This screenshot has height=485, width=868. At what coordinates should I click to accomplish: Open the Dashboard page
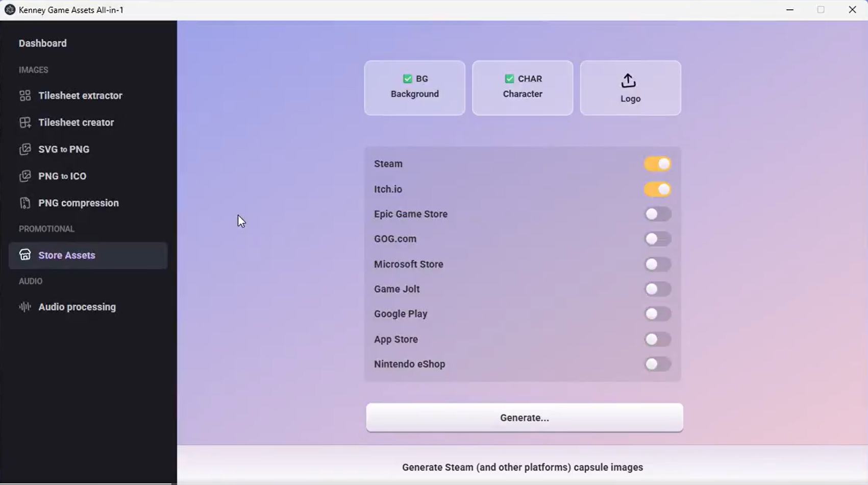tap(43, 43)
